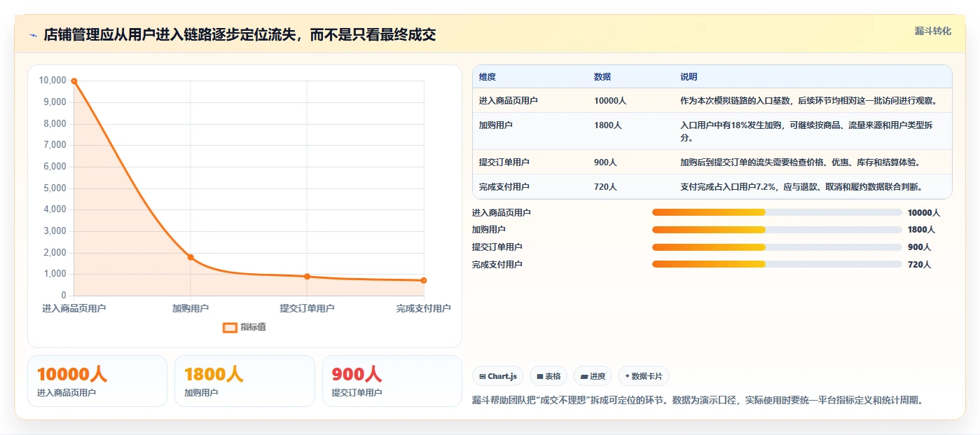Click the 完成支付用户 data point on the line chart
This screenshot has height=435, width=980.
[424, 280]
